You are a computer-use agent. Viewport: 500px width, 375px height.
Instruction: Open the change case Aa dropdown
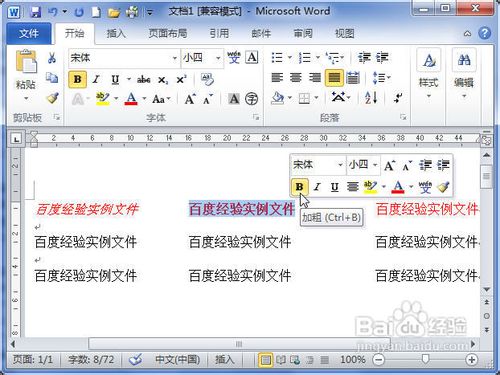161,99
